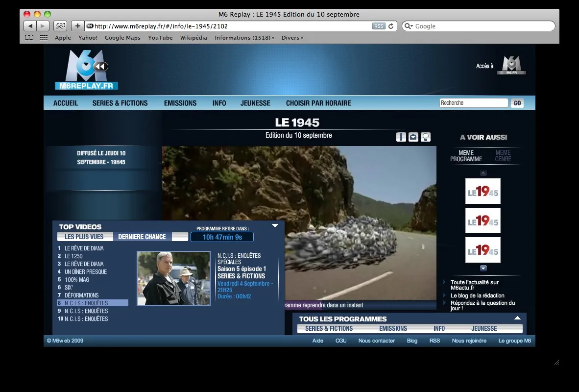Collapse the Top Videos panel
The height and width of the screenshot is (392, 579).
275,225
